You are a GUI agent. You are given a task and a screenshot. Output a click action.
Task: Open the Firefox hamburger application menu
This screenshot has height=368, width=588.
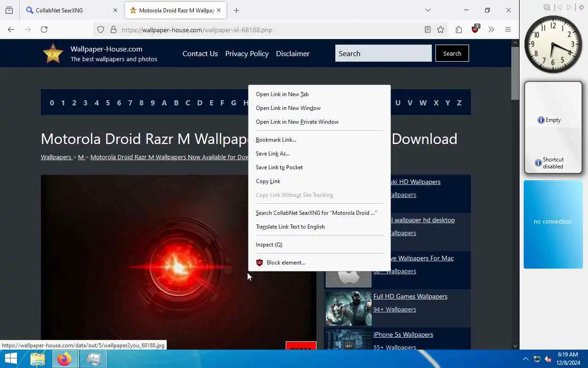[508, 29]
